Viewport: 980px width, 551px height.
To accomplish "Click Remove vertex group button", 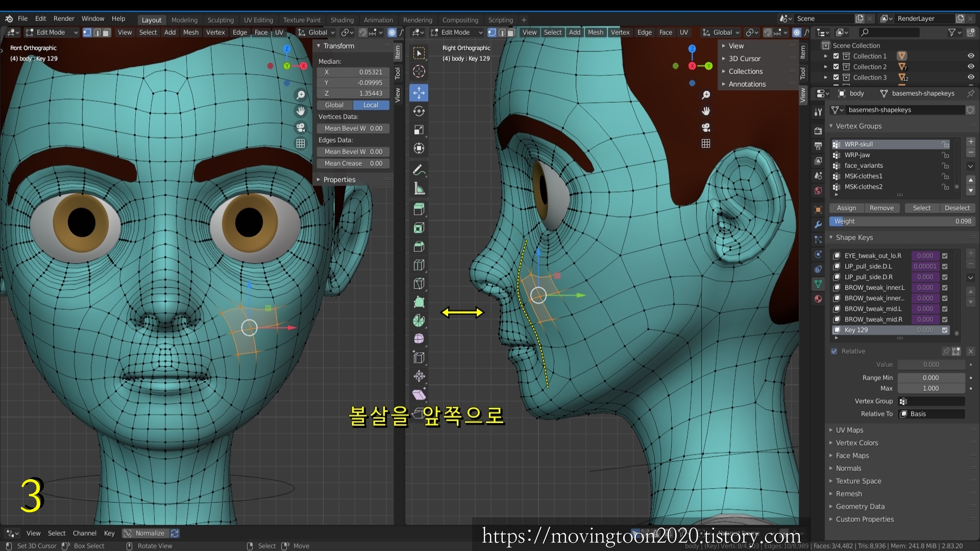I will pyautogui.click(x=881, y=208).
